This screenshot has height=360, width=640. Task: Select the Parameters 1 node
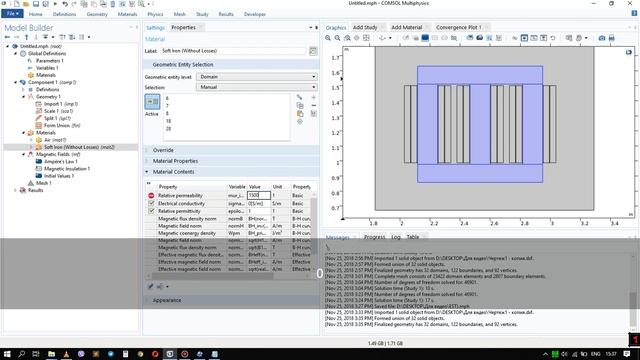(49, 61)
